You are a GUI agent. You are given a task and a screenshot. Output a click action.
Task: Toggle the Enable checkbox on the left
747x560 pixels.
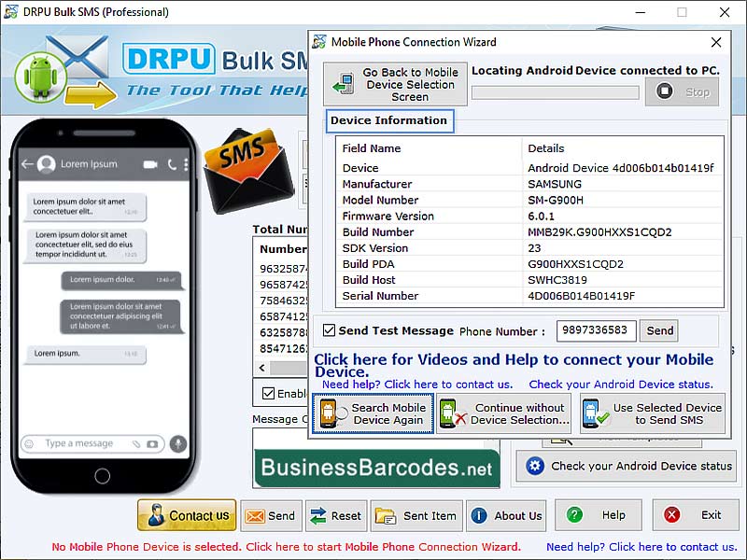(269, 393)
